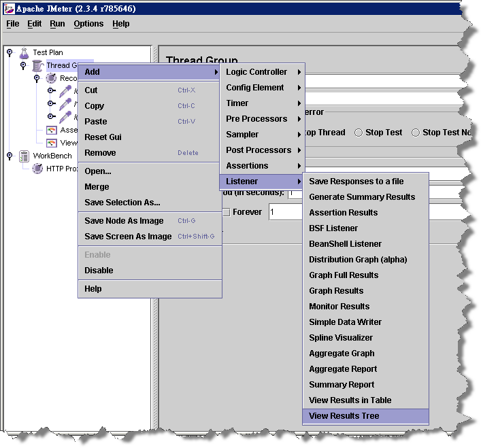Open the File menu

[x=12, y=24]
